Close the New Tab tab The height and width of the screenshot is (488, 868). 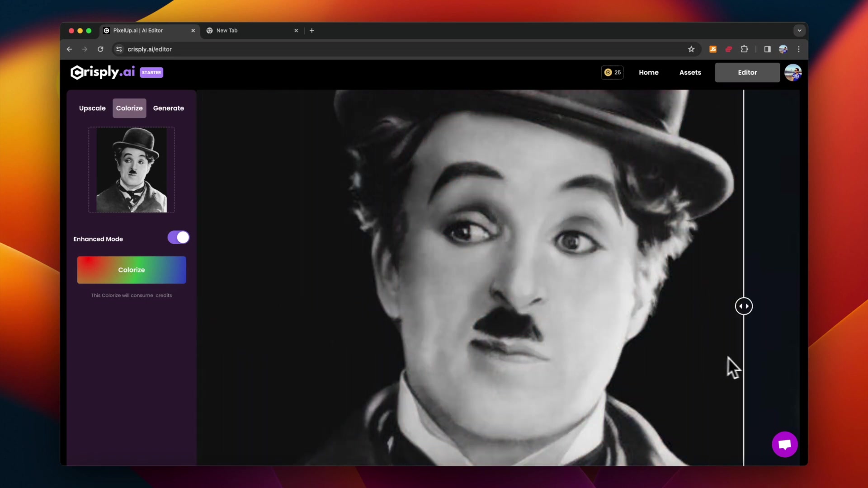click(296, 31)
